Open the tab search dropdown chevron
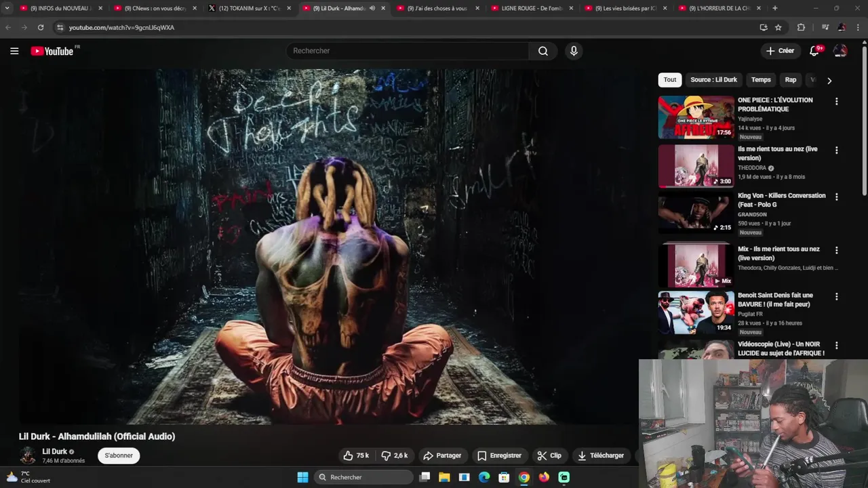 point(7,8)
